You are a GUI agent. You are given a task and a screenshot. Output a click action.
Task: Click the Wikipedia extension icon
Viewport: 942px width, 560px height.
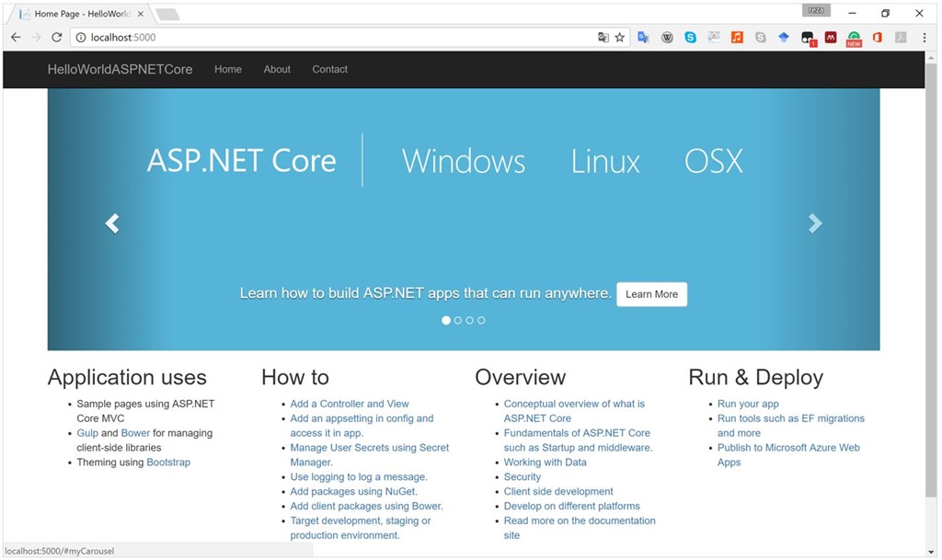tap(667, 37)
